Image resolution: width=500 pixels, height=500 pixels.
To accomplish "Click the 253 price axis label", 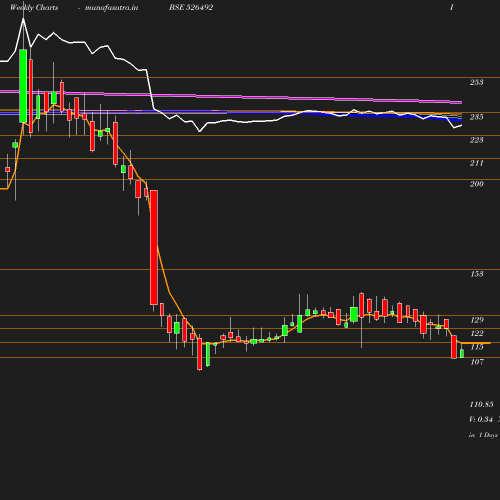I will [x=477, y=82].
